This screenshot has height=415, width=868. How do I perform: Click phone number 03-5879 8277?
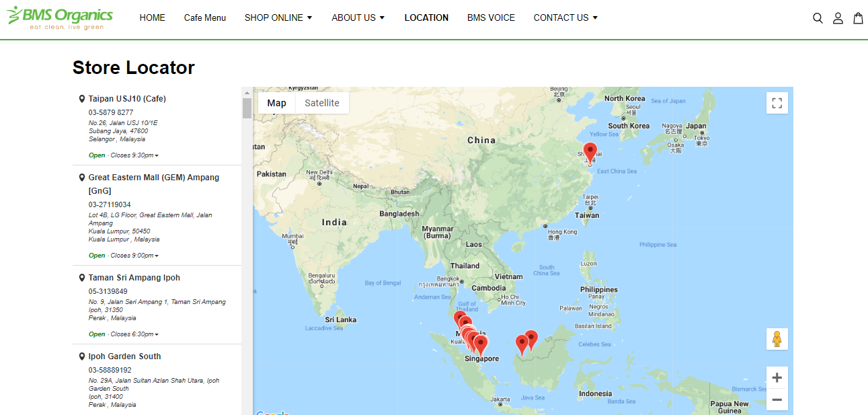111,112
